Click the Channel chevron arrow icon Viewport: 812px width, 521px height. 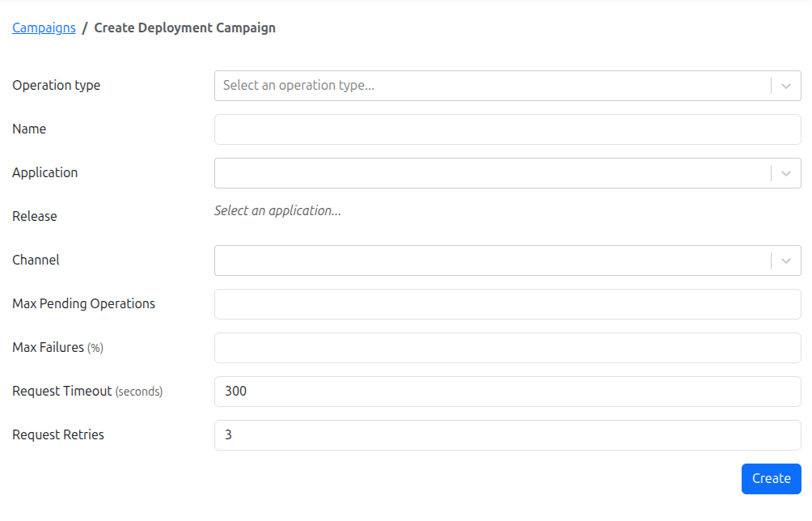pos(784,260)
